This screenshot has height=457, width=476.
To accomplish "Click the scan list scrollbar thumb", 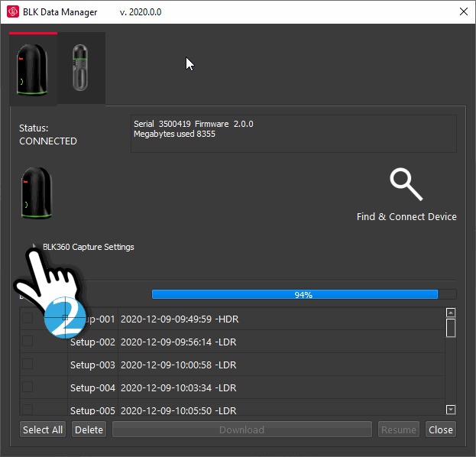I will (x=451, y=328).
